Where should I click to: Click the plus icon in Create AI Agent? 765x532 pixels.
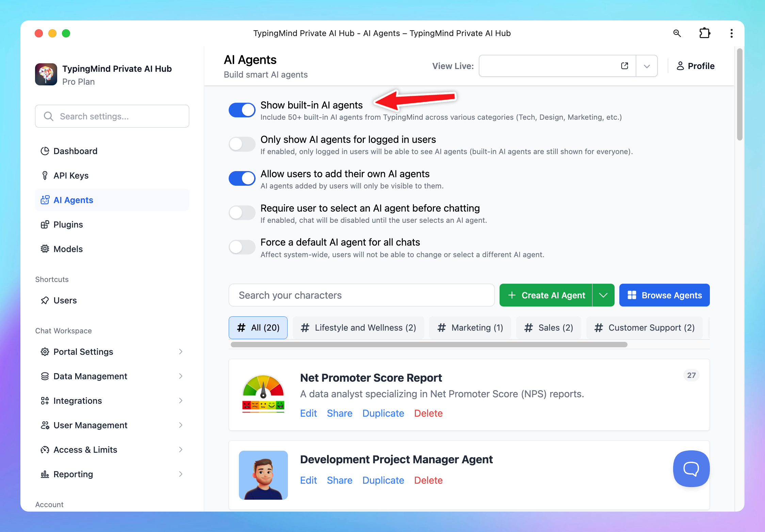(511, 295)
